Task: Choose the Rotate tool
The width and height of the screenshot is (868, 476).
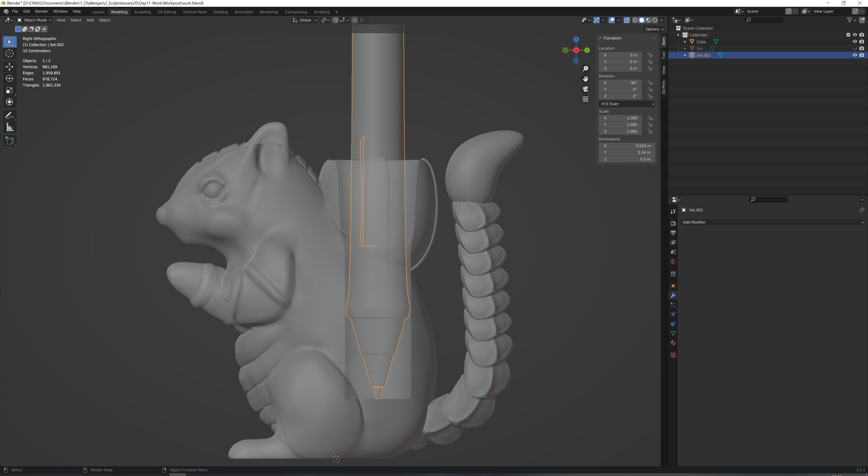Action: click(x=9, y=78)
